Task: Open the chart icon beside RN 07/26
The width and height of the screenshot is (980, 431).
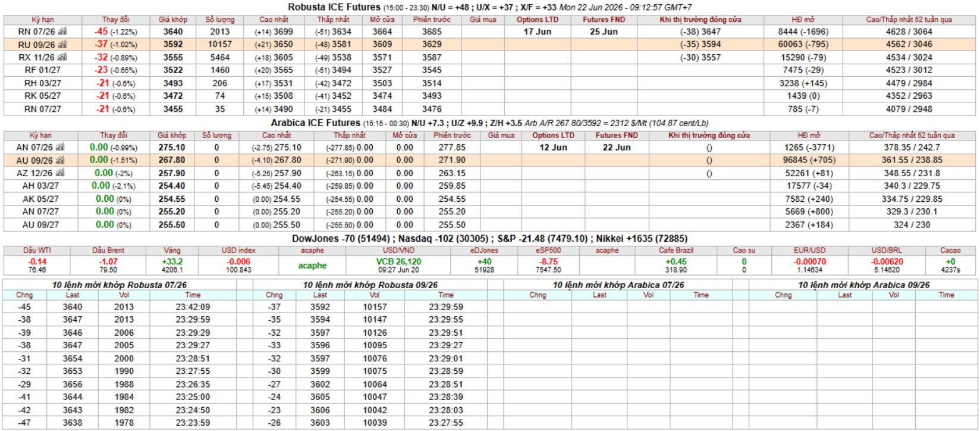Action: pos(62,32)
